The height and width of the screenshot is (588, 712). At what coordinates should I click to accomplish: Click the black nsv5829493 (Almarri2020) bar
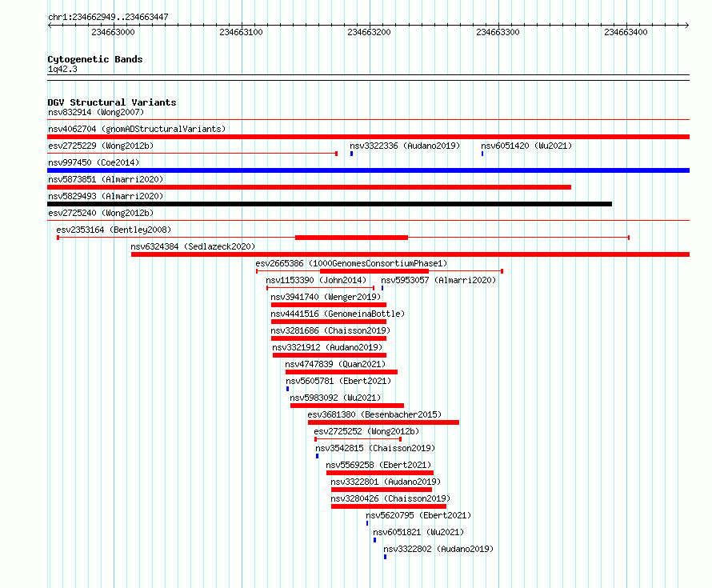[x=330, y=204]
